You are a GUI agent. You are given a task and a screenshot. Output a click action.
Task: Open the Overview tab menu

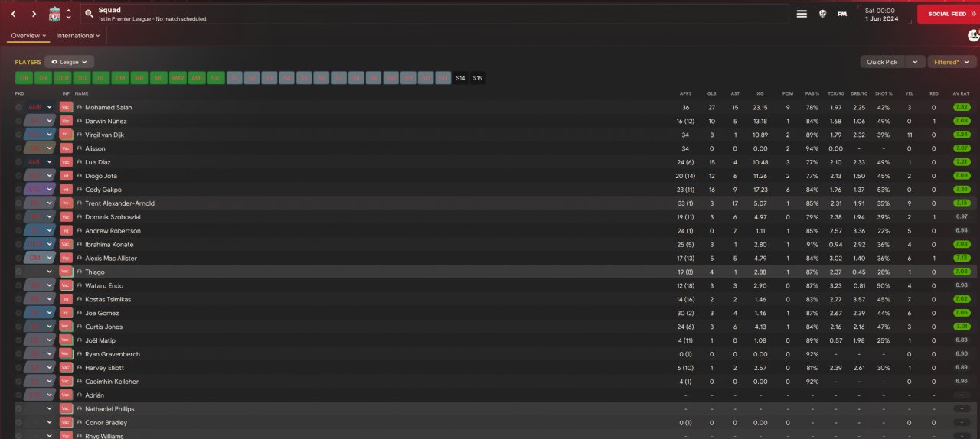coord(28,36)
